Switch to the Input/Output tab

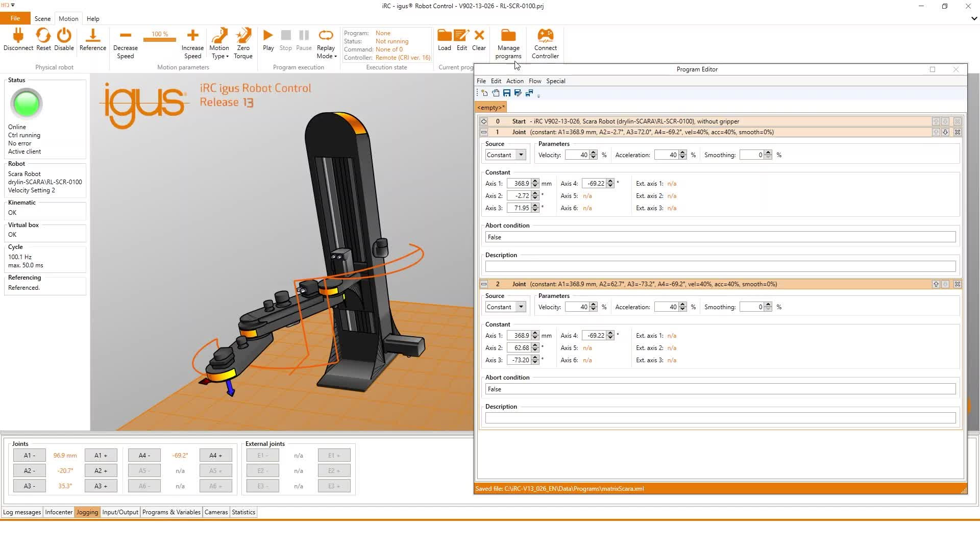120,512
